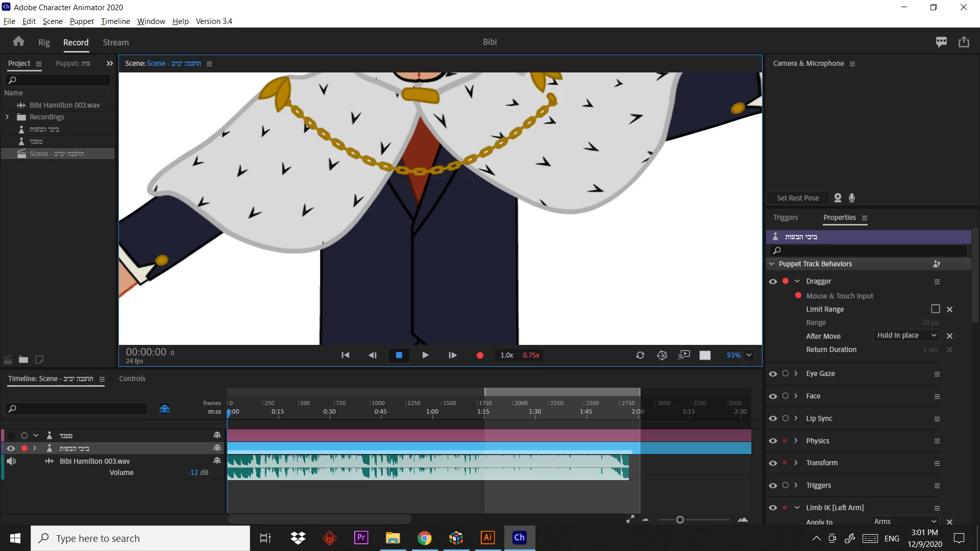Expand the Recordings folder

click(7, 117)
